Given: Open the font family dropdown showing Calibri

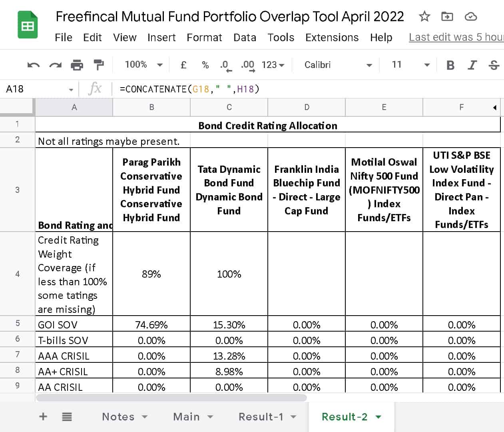Looking at the screenshot, I should point(336,64).
